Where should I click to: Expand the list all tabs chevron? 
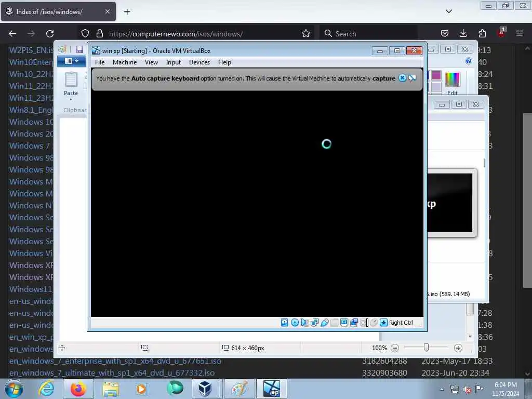tap(448, 11)
